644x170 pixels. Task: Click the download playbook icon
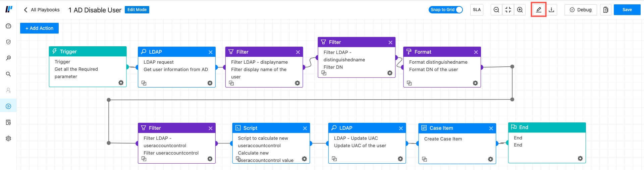[x=551, y=10]
